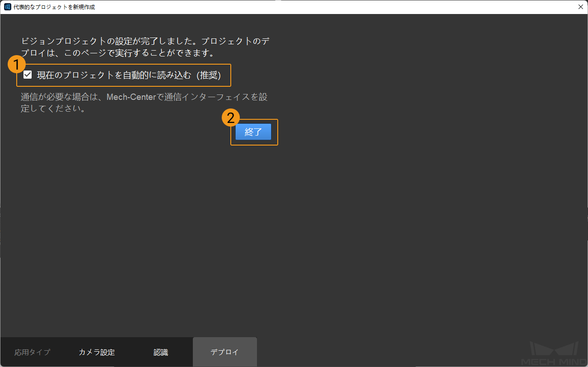Click the ビジョンプロジェクトの設定が完了しました text

[146, 47]
